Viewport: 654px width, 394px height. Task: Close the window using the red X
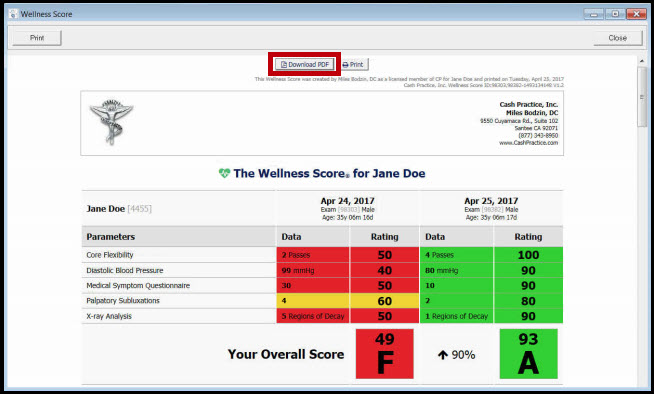pos(636,14)
